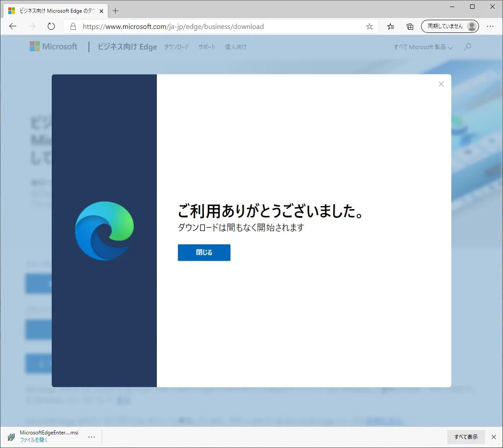Click the すべて表示 downloads button
This screenshot has width=503, height=448.
[466, 437]
